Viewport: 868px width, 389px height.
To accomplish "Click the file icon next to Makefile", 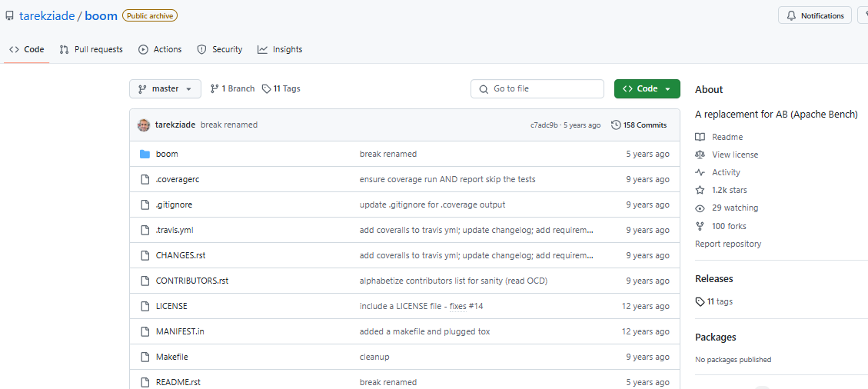I will pyautogui.click(x=145, y=357).
